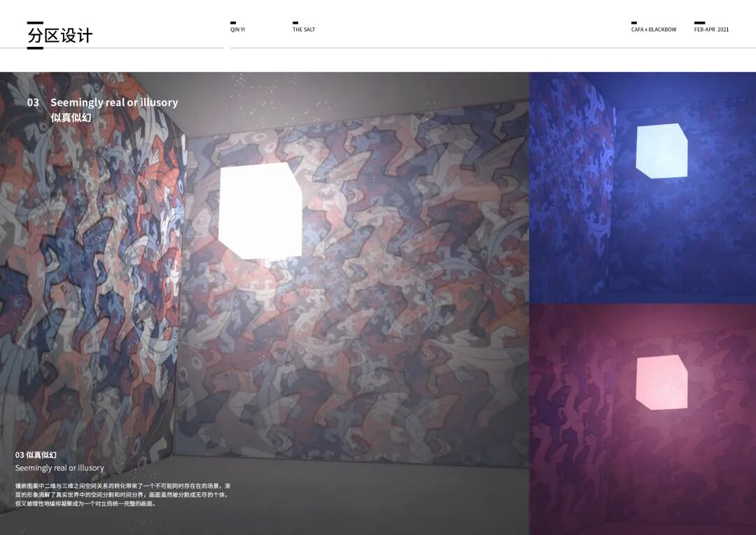Select THE SALT header label
Image resolution: width=756 pixels, height=535 pixels.
pos(304,29)
